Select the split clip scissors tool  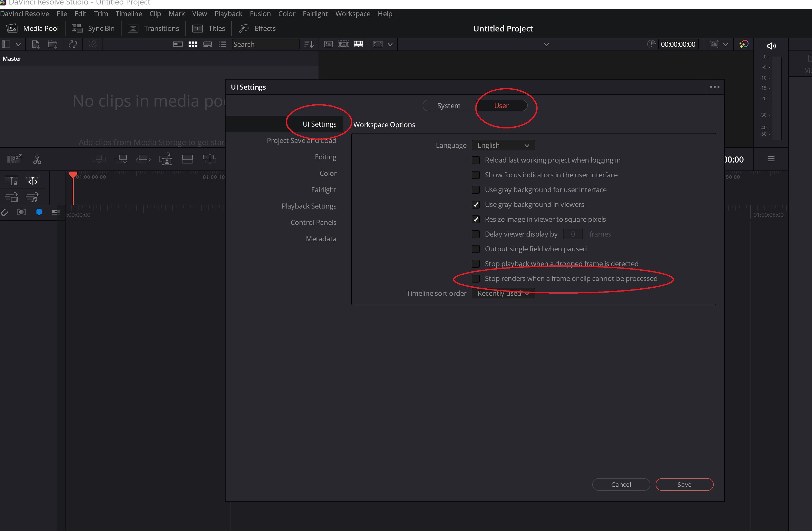(37, 159)
